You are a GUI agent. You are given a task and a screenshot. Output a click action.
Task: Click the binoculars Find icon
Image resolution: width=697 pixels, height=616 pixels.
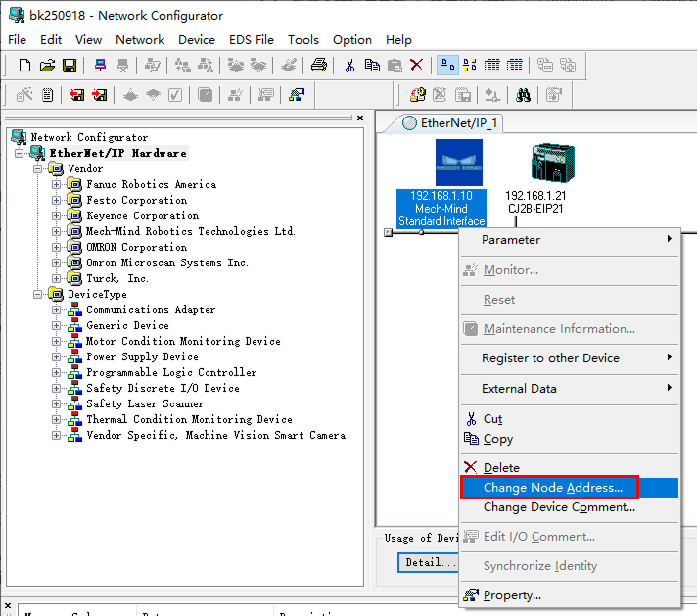tap(524, 95)
